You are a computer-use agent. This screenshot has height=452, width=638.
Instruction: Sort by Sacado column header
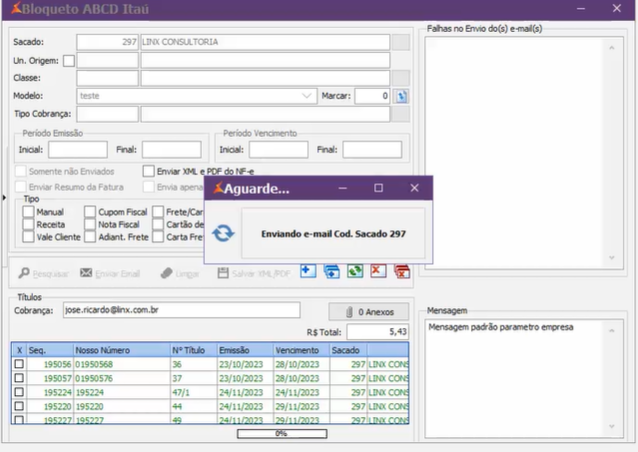click(348, 350)
